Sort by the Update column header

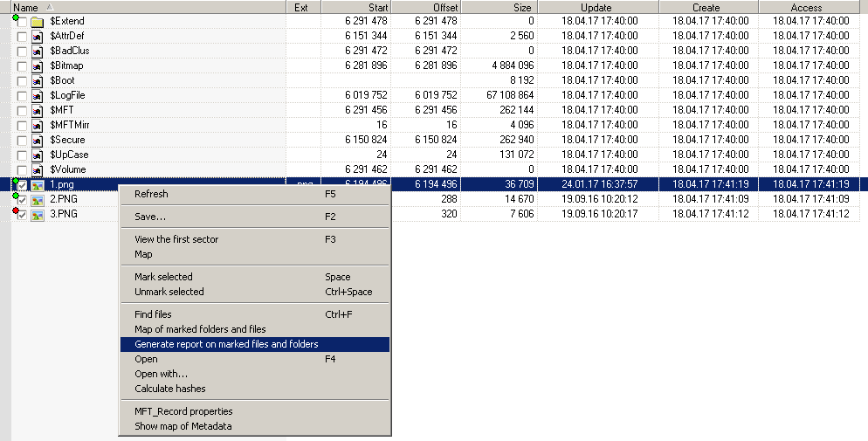pyautogui.click(x=596, y=7)
